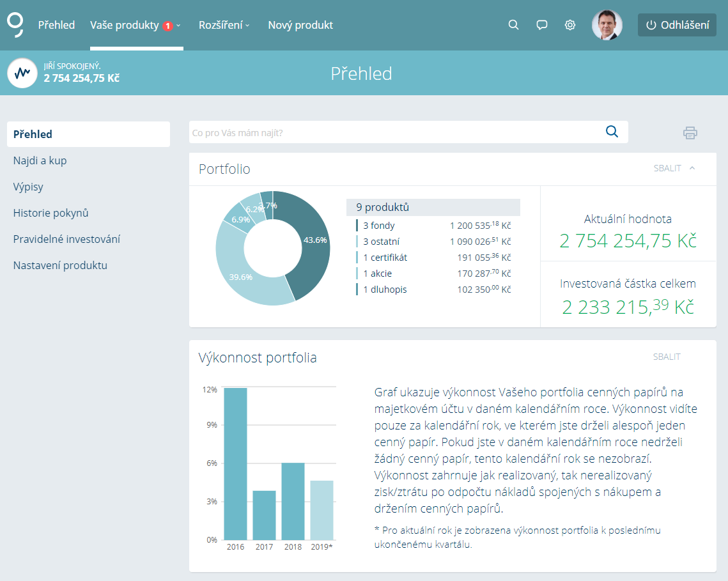Open Najdi a kup in sidebar

40,160
